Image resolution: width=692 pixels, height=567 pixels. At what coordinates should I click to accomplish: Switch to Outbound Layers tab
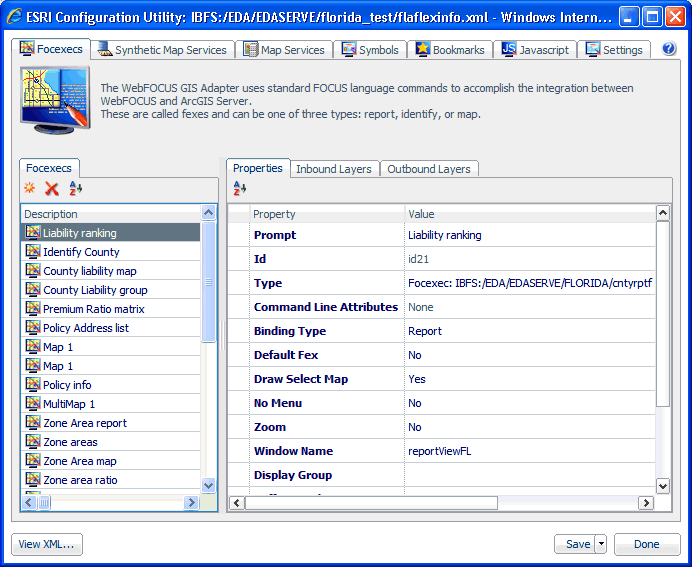pyautogui.click(x=429, y=169)
